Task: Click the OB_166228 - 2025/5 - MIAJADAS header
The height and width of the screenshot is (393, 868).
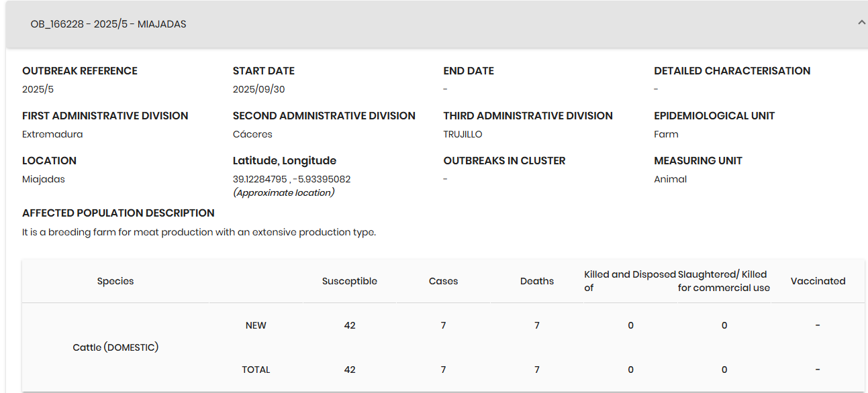Action: 109,24
